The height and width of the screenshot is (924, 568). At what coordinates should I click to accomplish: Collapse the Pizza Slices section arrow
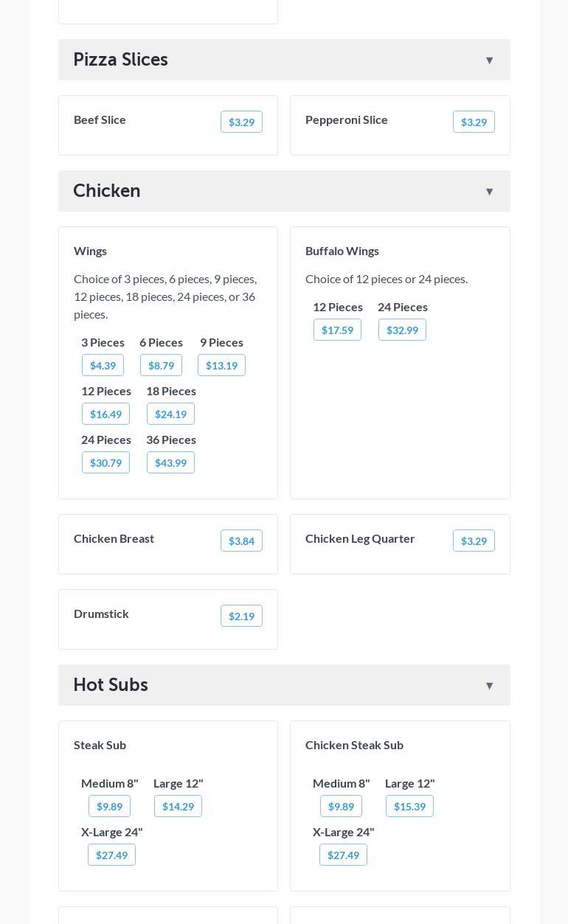[489, 60]
